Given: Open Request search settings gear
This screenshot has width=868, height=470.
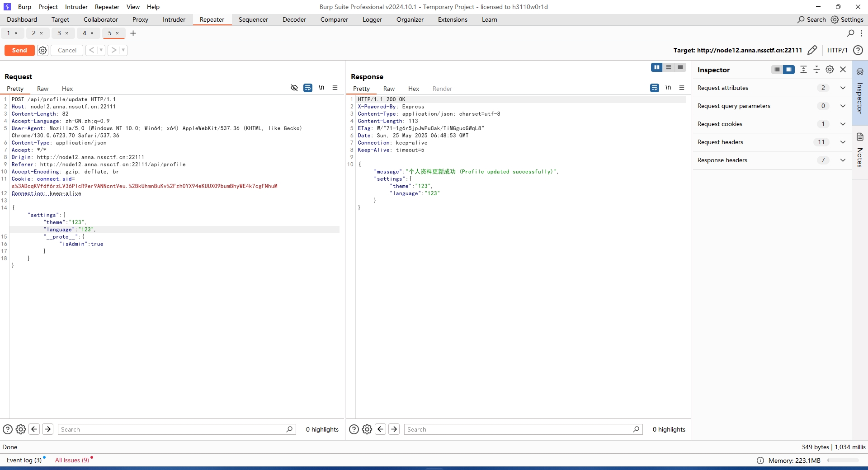Looking at the screenshot, I should [21, 429].
